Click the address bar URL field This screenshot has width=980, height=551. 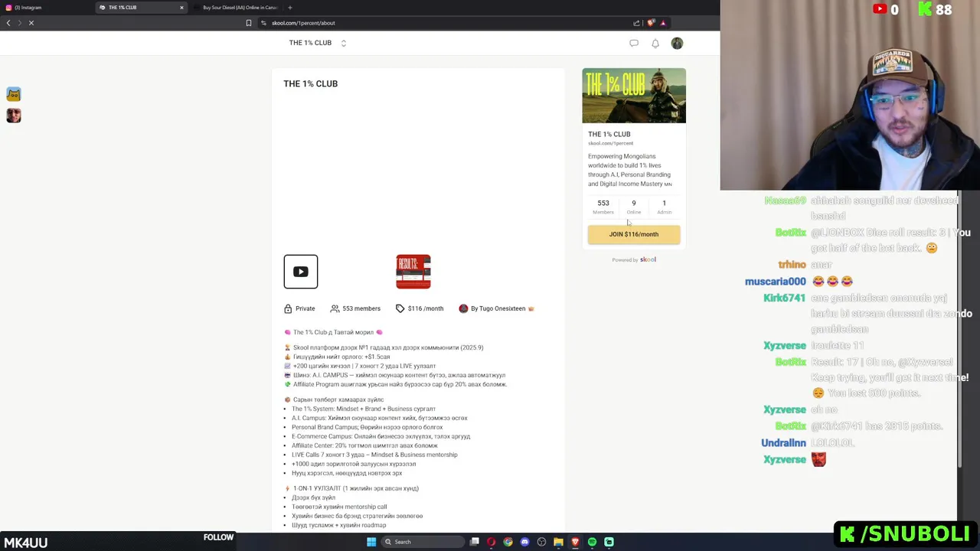coord(452,23)
